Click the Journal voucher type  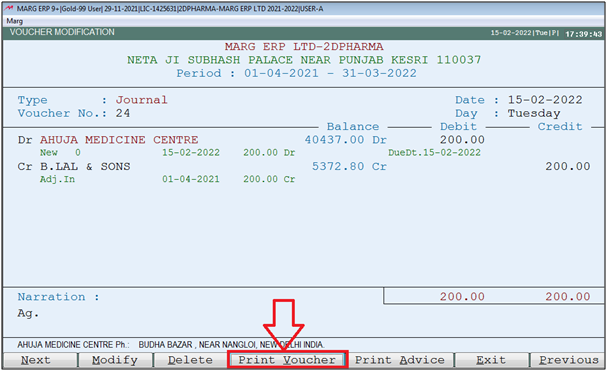coord(142,100)
